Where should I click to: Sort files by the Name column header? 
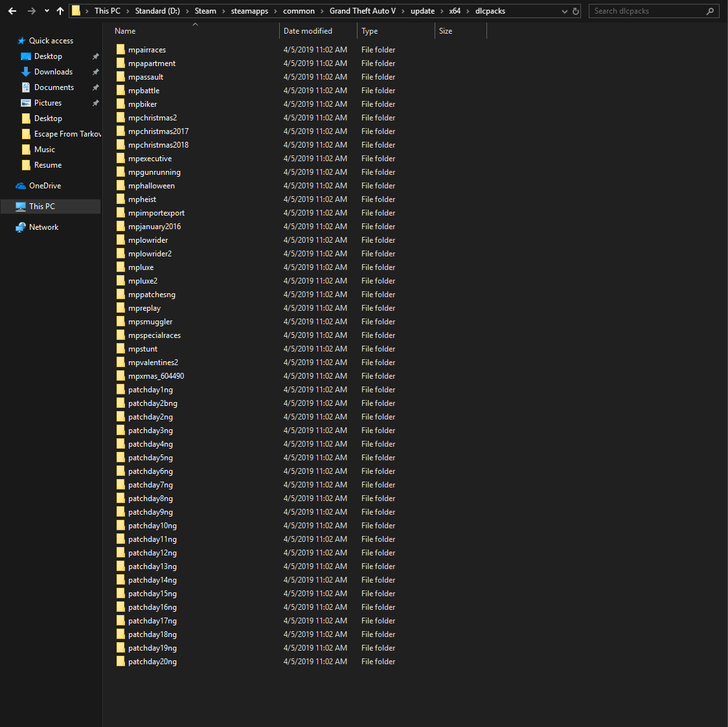[x=125, y=31]
